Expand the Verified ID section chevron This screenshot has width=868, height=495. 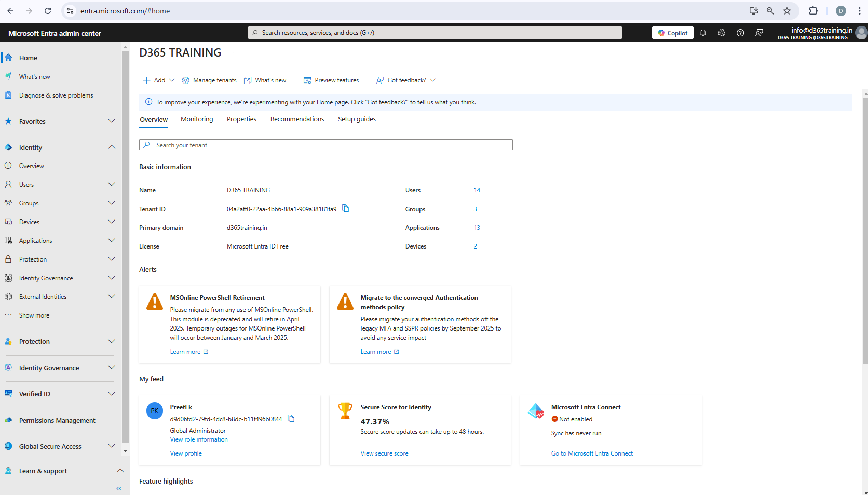click(111, 394)
